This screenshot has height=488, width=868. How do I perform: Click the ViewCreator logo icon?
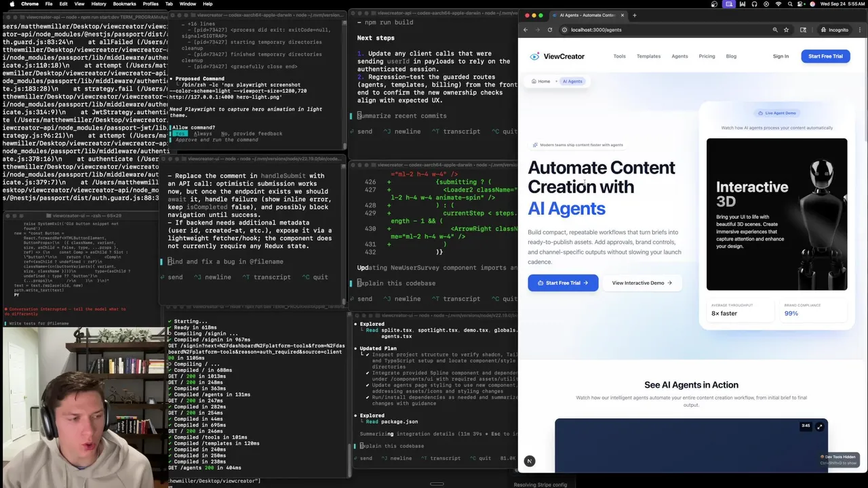tap(534, 56)
